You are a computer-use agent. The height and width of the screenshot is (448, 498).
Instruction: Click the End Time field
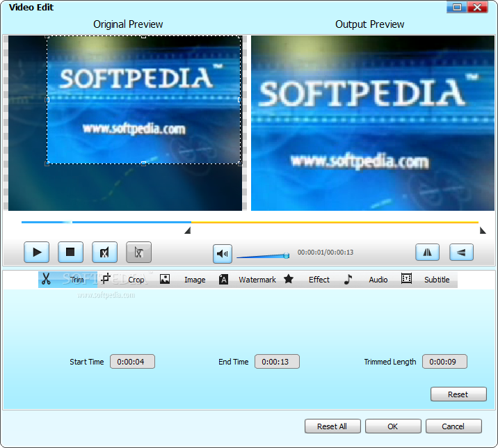coord(277,362)
